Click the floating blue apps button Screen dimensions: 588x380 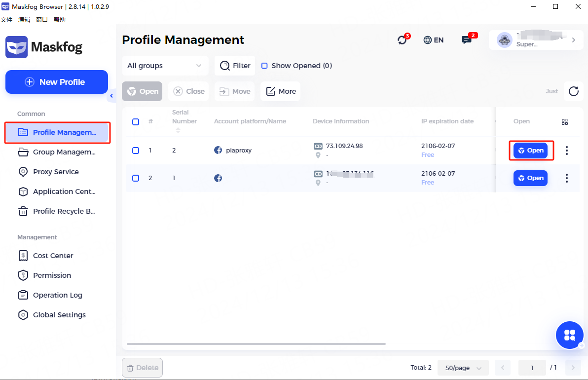click(569, 335)
